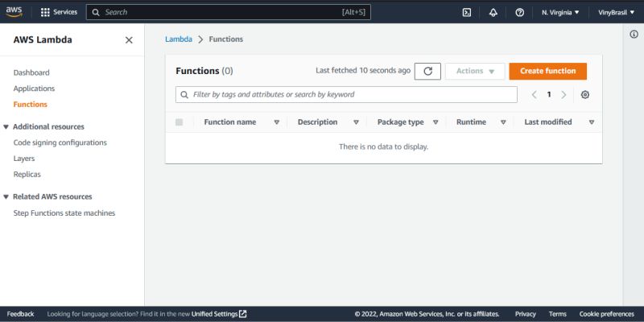
Task: Click the Feedback link
Action: (x=20, y=314)
